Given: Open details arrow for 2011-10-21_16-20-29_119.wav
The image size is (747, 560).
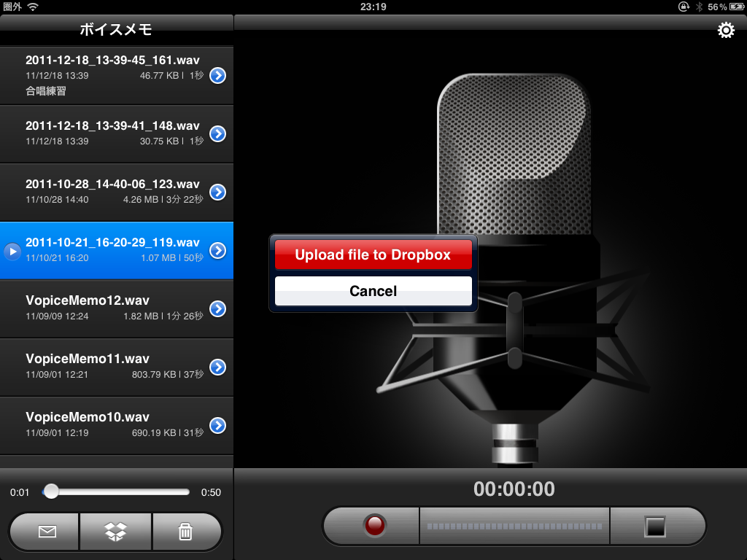Looking at the screenshot, I should pyautogui.click(x=217, y=251).
